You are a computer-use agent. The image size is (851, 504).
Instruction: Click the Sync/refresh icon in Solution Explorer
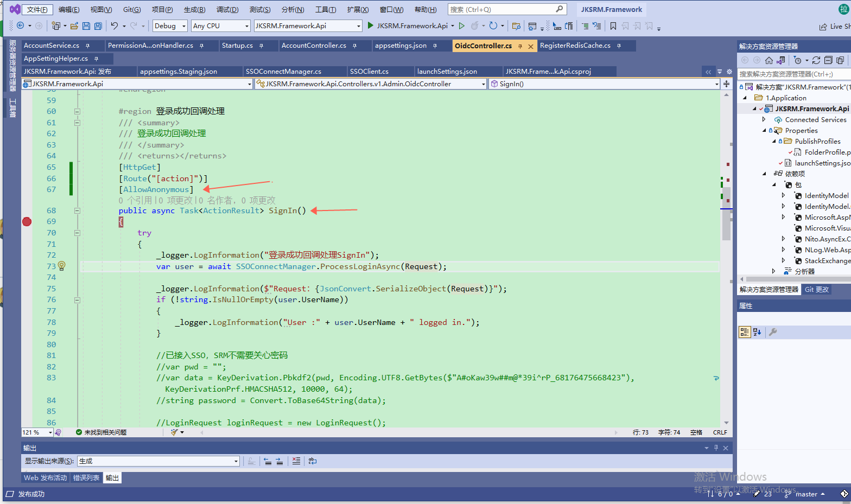[x=816, y=60]
